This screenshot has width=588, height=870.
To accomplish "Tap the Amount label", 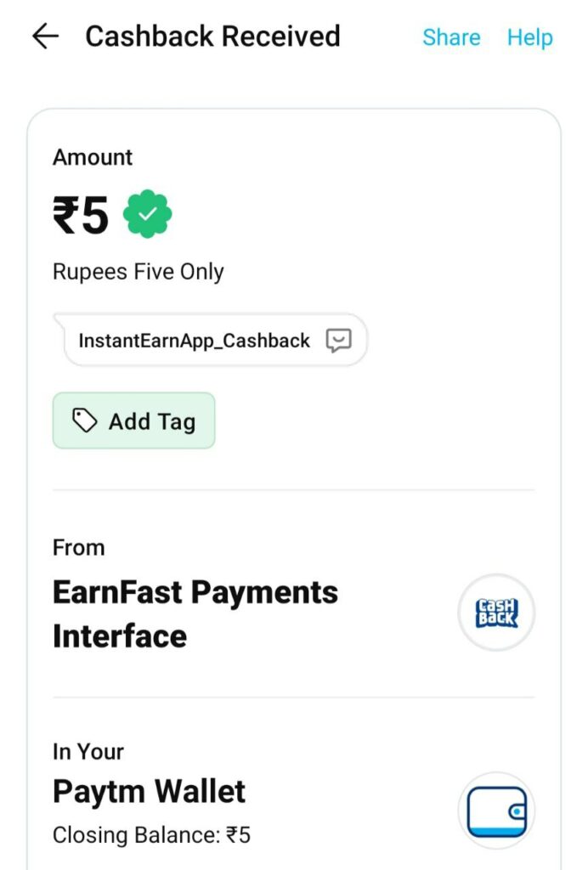I will [93, 157].
